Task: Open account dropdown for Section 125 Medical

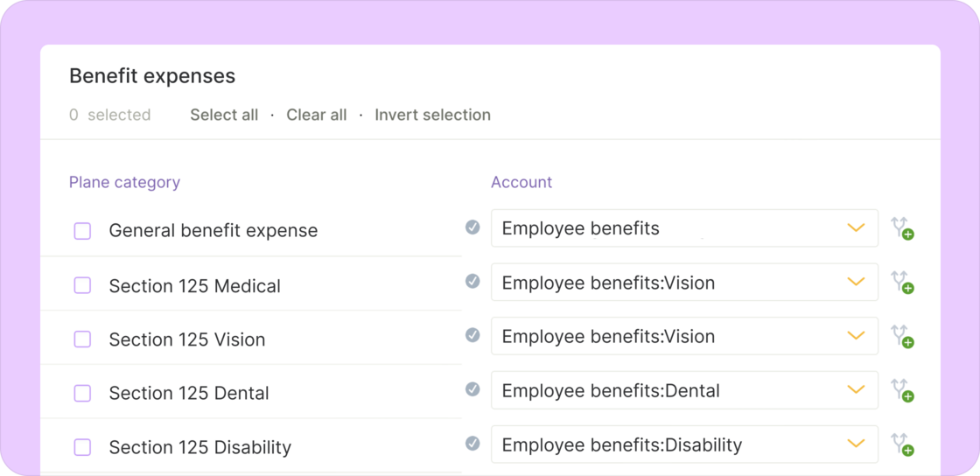Action: [684, 283]
